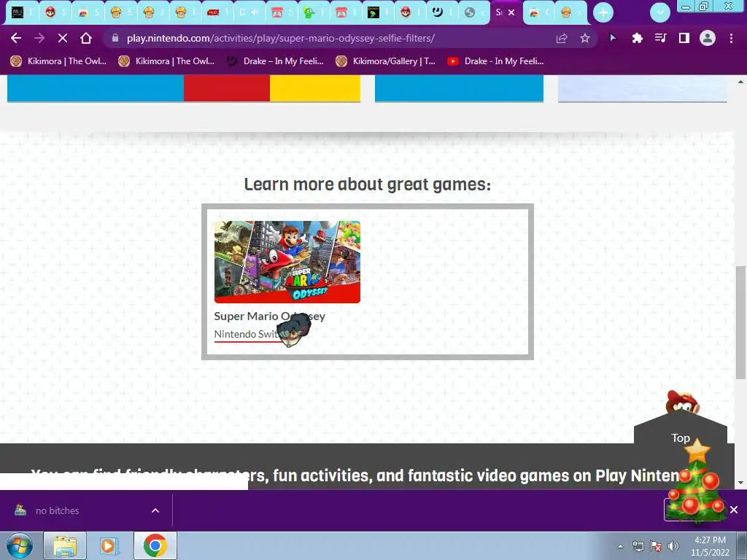Open the Drake – In My Feeli bookmark with black icon
Screen dimensions: 747x560
(275, 61)
